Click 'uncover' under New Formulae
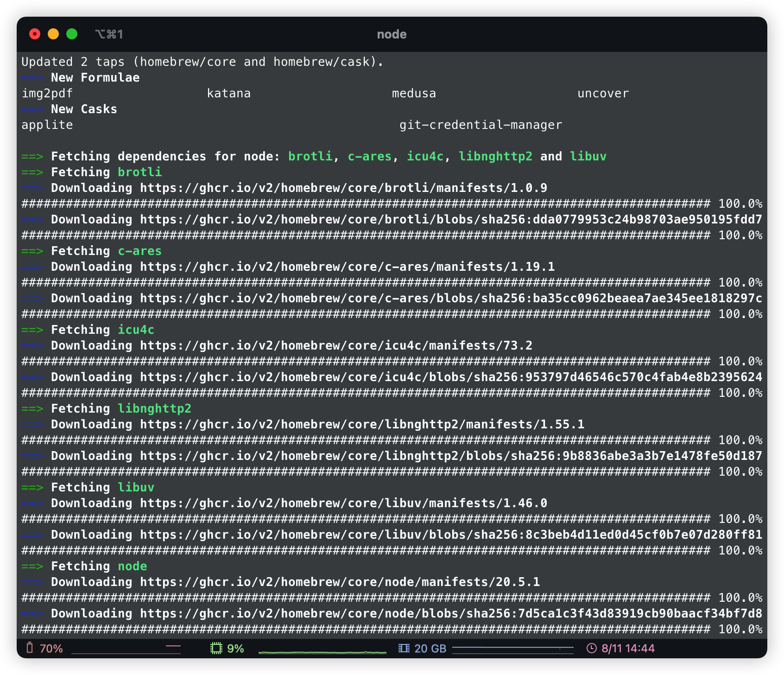 click(x=603, y=93)
